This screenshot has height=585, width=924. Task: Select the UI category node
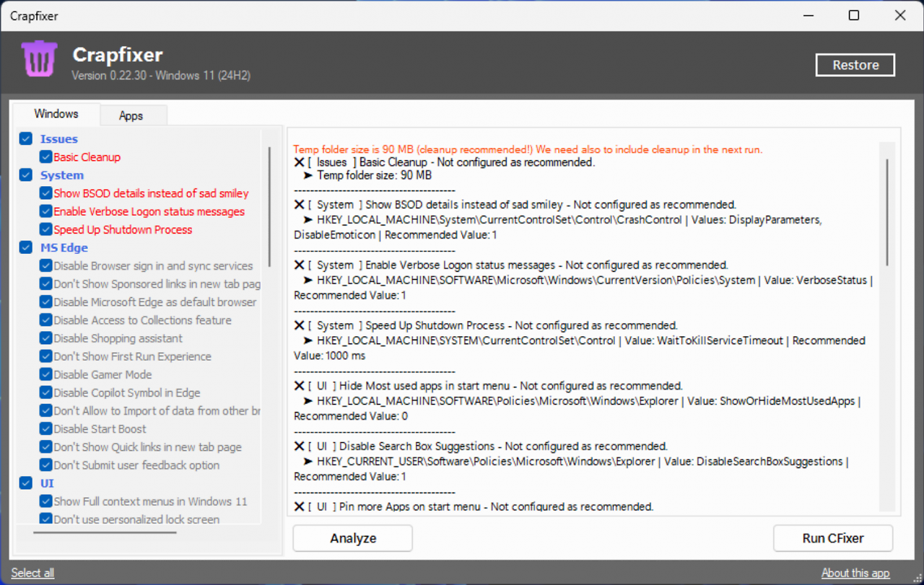47,483
